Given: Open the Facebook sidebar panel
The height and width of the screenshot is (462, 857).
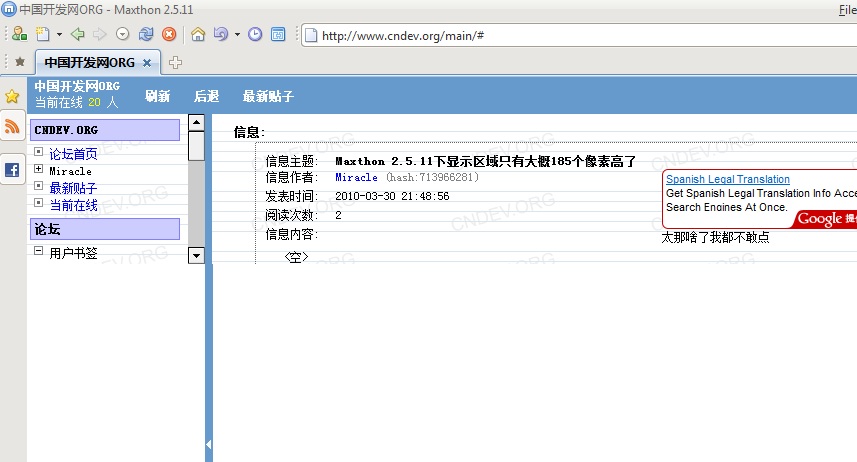Looking at the screenshot, I should coord(12,170).
